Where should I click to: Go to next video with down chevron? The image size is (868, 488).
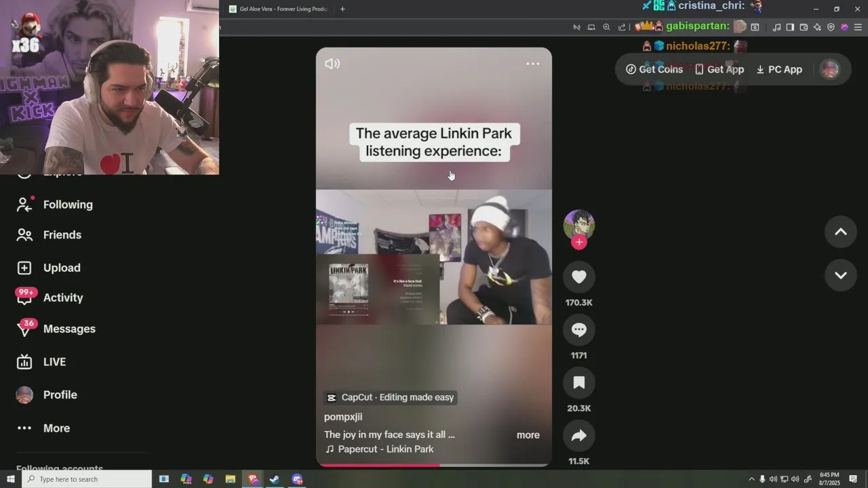click(x=841, y=275)
